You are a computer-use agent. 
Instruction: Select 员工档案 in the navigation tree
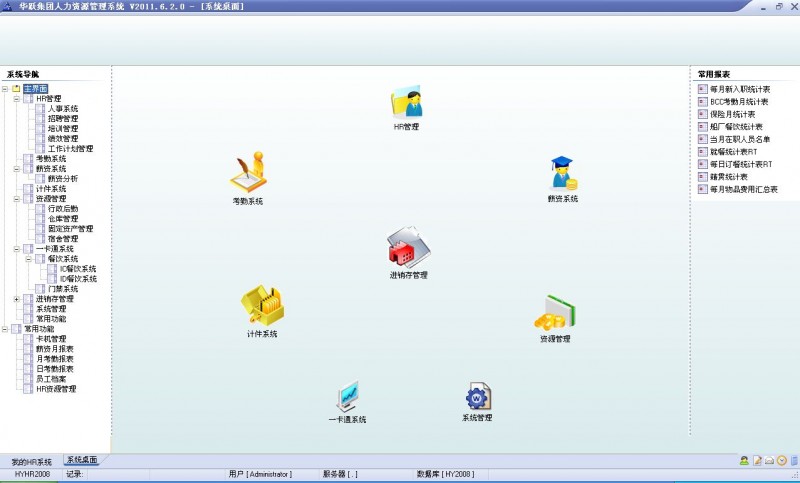tap(51, 379)
